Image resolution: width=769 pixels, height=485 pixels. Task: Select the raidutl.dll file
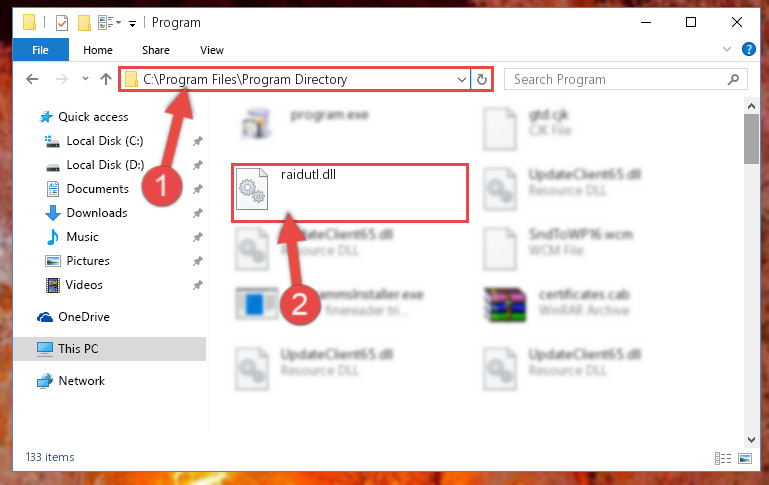pyautogui.click(x=350, y=193)
